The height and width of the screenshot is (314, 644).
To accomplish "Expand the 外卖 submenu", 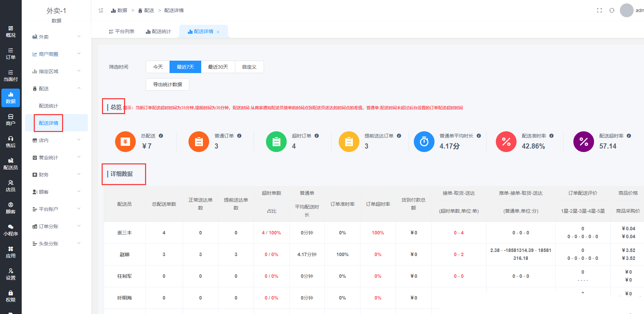I will coord(79,37).
